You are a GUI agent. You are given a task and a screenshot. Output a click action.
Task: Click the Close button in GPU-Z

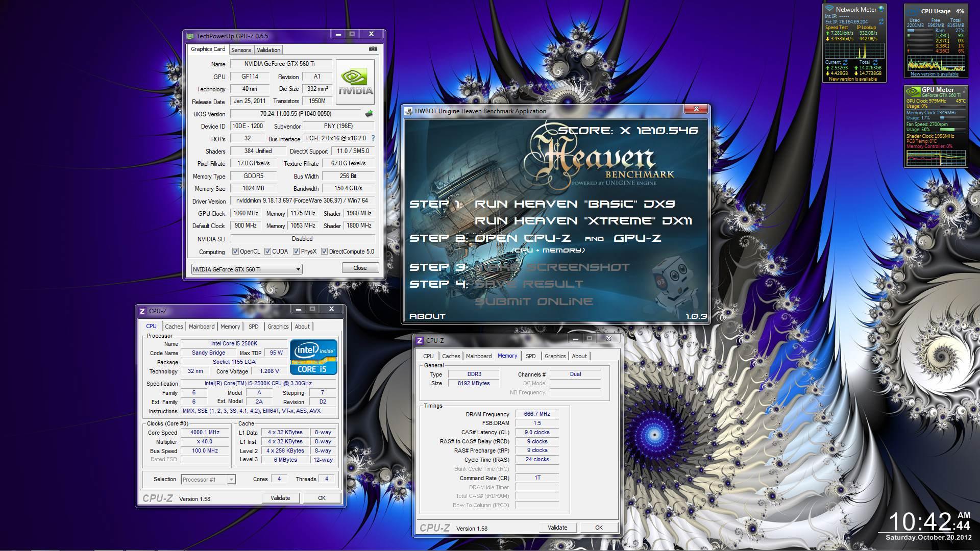click(x=360, y=268)
